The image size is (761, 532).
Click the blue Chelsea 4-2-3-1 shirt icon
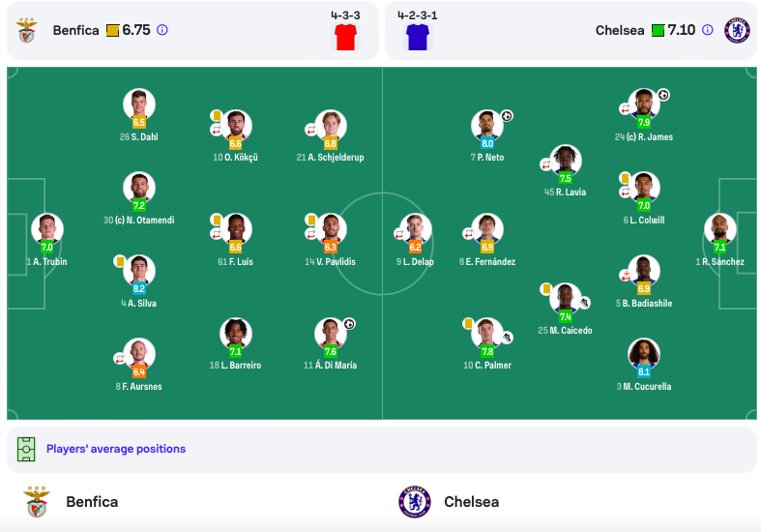pyautogui.click(x=418, y=38)
